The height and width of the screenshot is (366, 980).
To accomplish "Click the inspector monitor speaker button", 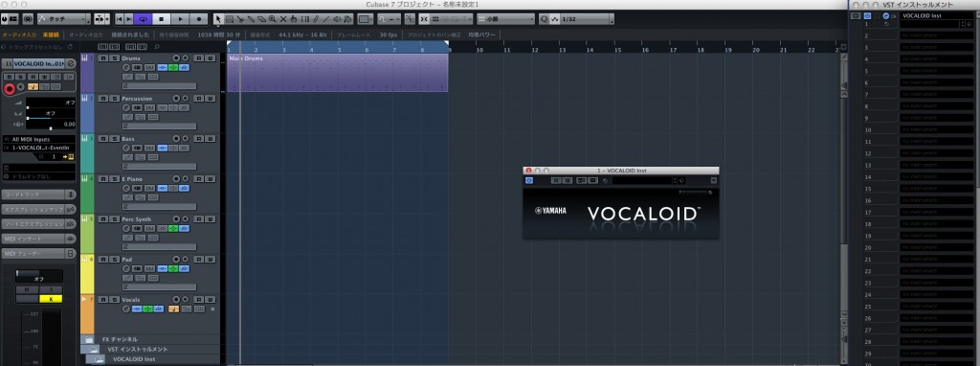I will [x=20, y=87].
